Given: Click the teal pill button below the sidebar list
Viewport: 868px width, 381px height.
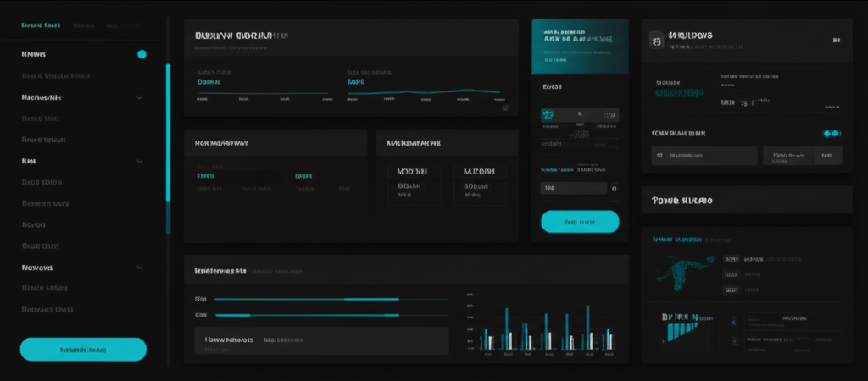Looking at the screenshot, I should (83, 350).
